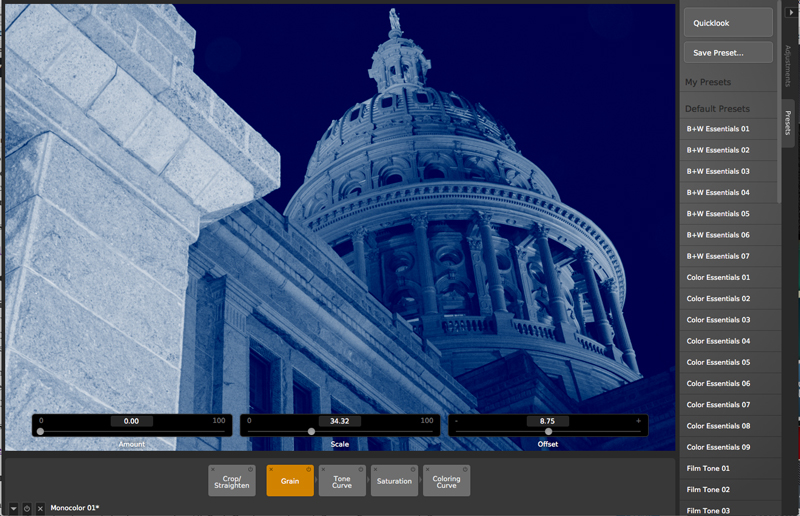This screenshot has height=516, width=800.
Task: Remove the Saturation brick with its x
Action: point(375,469)
